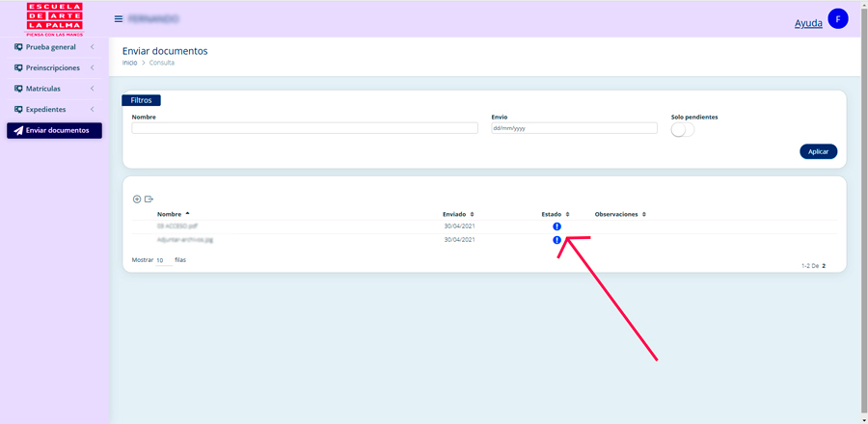Go to Inicio breadcrumb link
The width and height of the screenshot is (868, 424).
point(129,63)
